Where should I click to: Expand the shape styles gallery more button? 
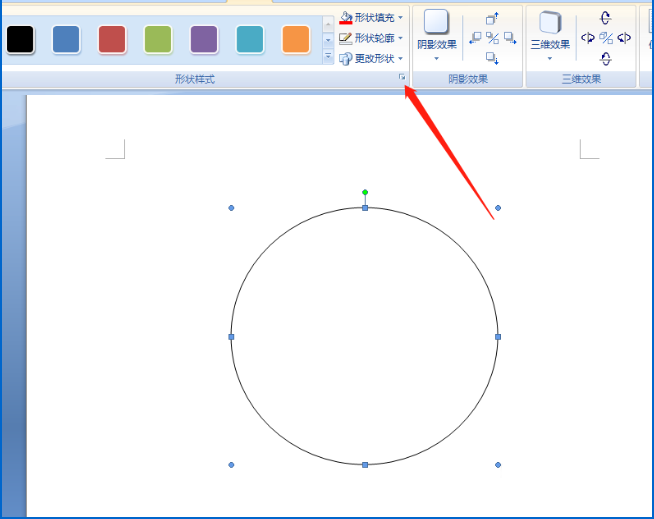coord(328,57)
